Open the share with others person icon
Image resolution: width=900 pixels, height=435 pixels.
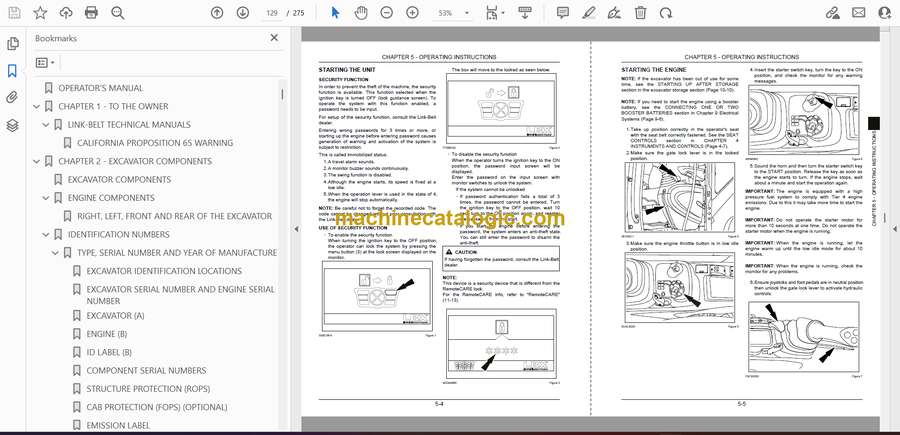(x=885, y=13)
